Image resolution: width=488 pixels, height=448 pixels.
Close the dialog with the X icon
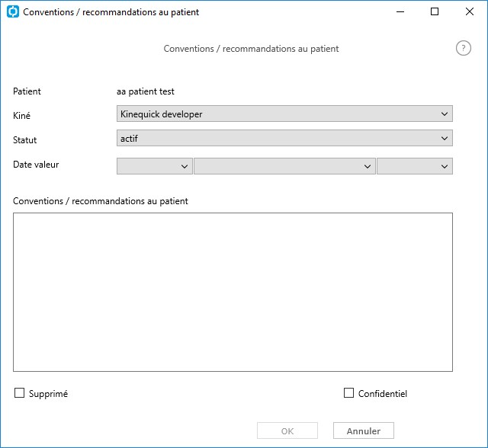point(470,12)
